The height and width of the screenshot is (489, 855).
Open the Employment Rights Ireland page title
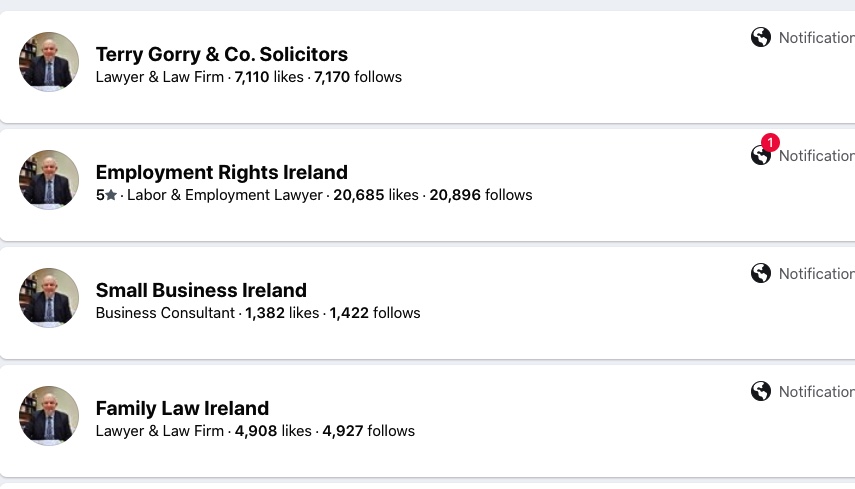click(221, 172)
